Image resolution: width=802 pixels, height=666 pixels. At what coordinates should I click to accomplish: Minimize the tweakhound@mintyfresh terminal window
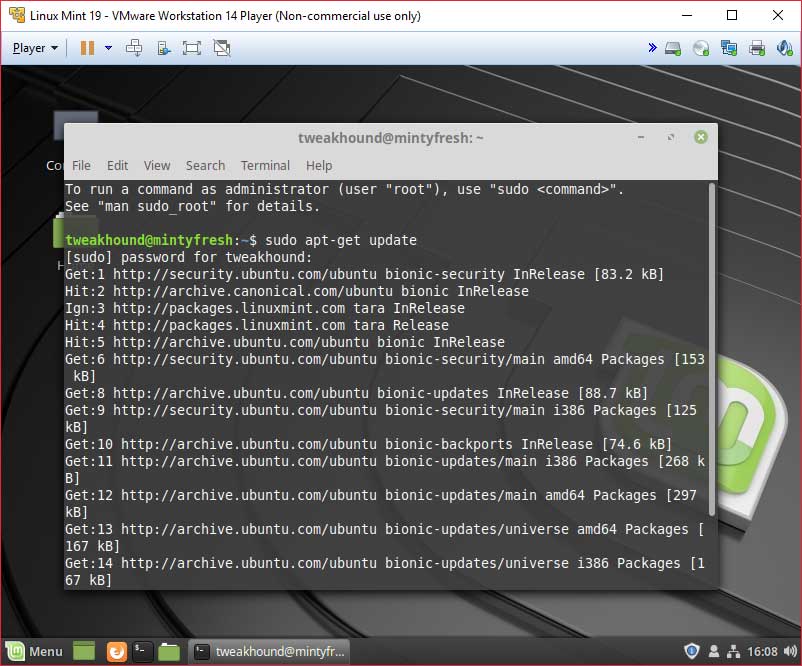point(641,137)
